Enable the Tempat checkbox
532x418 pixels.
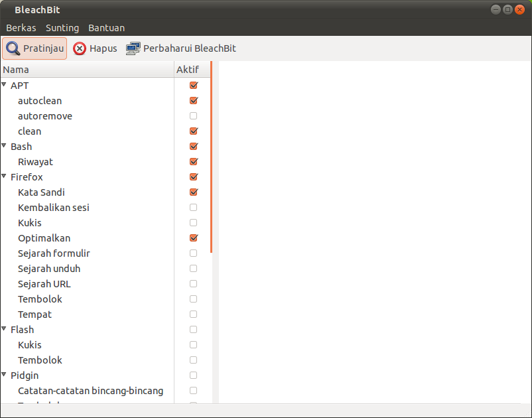[194, 314]
